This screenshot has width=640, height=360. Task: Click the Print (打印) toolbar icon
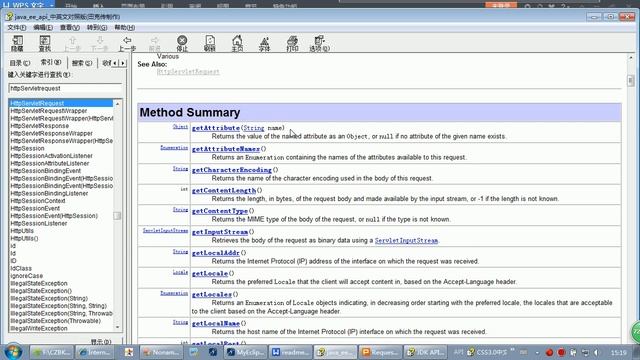pyautogui.click(x=292, y=43)
